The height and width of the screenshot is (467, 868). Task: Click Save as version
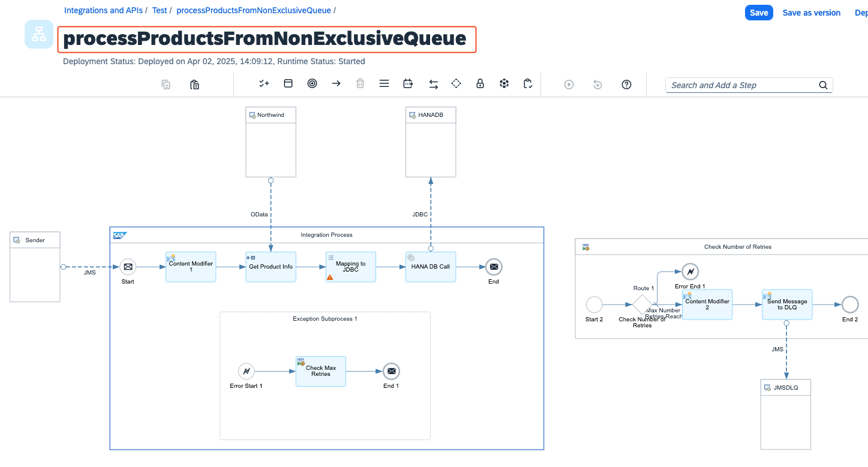tap(812, 13)
